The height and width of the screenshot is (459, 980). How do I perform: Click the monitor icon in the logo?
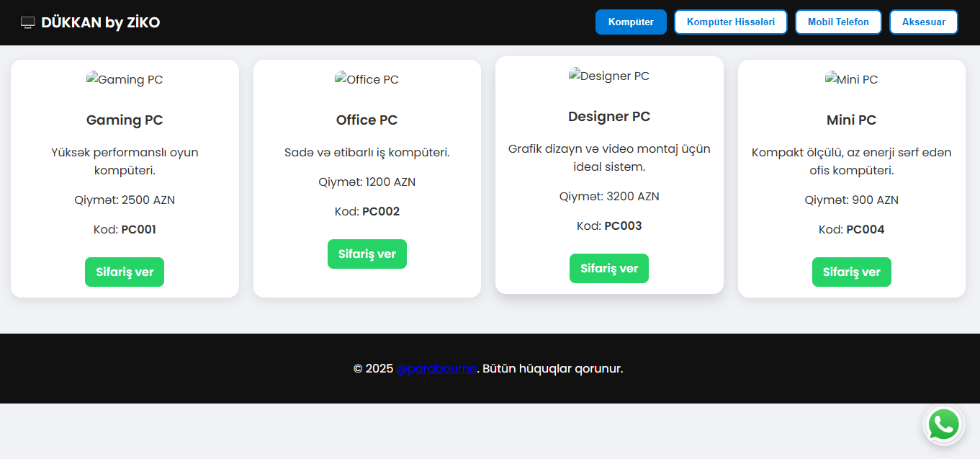28,23
